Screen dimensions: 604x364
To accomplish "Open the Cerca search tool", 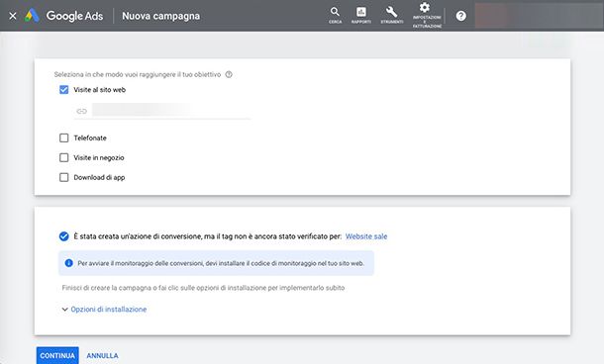I will pos(335,16).
